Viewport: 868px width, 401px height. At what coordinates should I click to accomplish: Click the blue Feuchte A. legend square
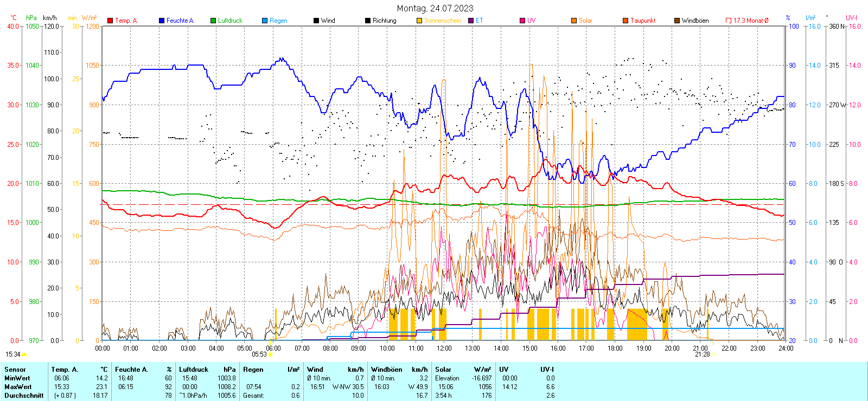162,21
